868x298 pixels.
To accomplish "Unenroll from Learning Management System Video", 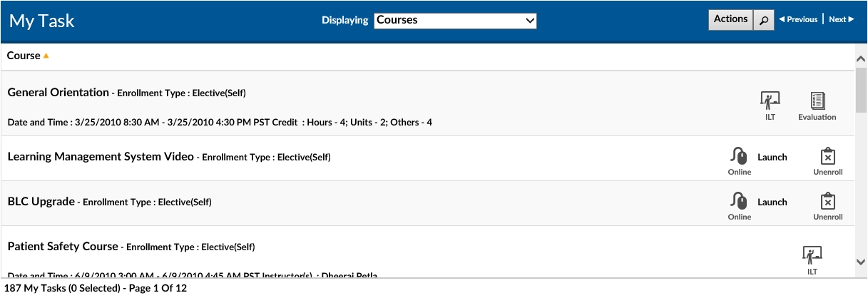I will [x=827, y=157].
